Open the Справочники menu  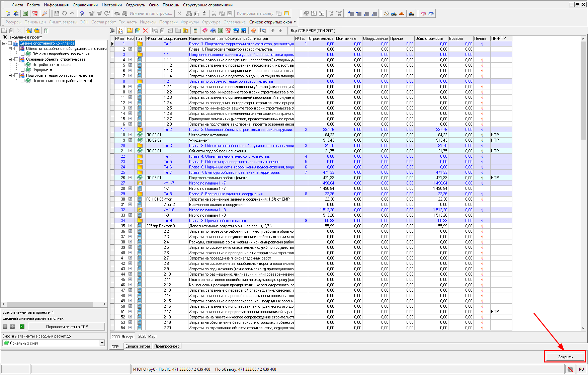(85, 5)
